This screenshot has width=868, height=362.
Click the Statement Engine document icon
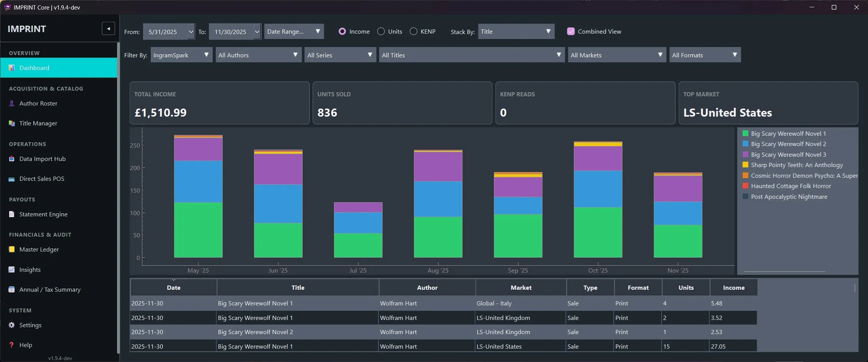[x=12, y=214]
